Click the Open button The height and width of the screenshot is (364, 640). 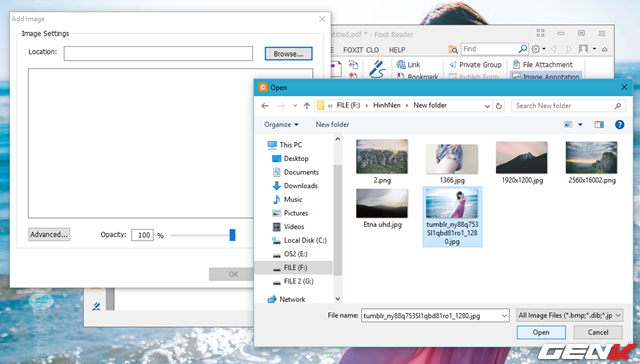pyautogui.click(x=541, y=332)
